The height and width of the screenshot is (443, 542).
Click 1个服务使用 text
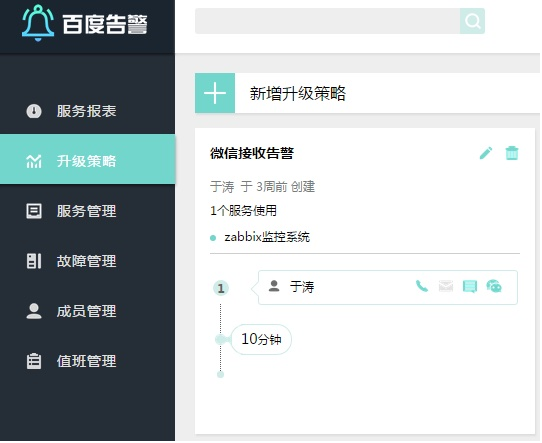point(244,211)
